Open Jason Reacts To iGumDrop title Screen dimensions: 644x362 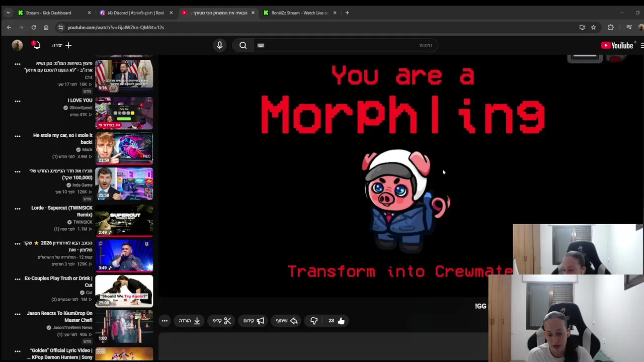pyautogui.click(x=60, y=317)
